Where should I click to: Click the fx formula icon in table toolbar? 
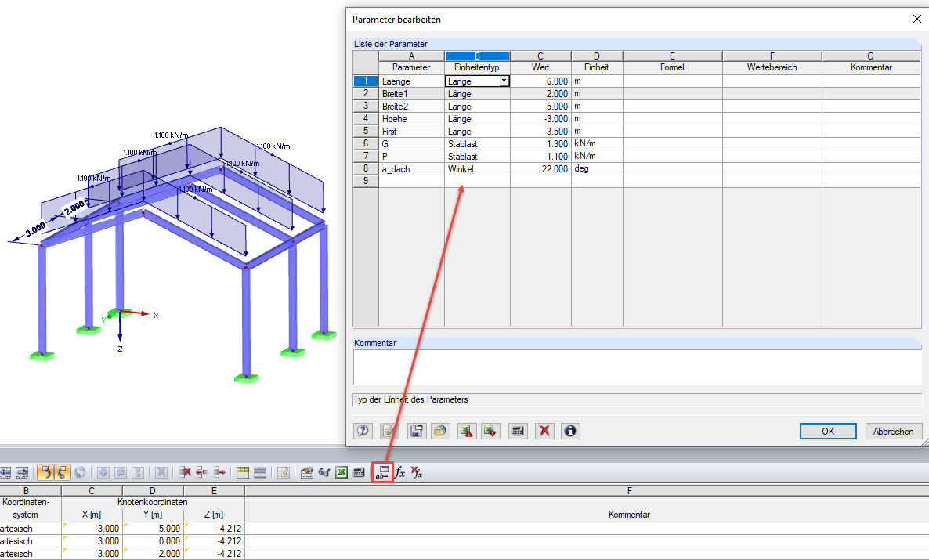pyautogui.click(x=400, y=472)
